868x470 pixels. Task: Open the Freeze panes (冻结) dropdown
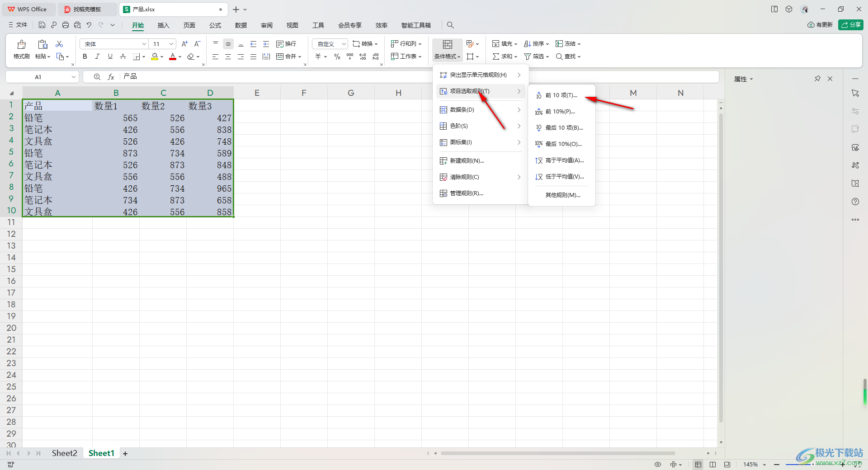point(568,44)
